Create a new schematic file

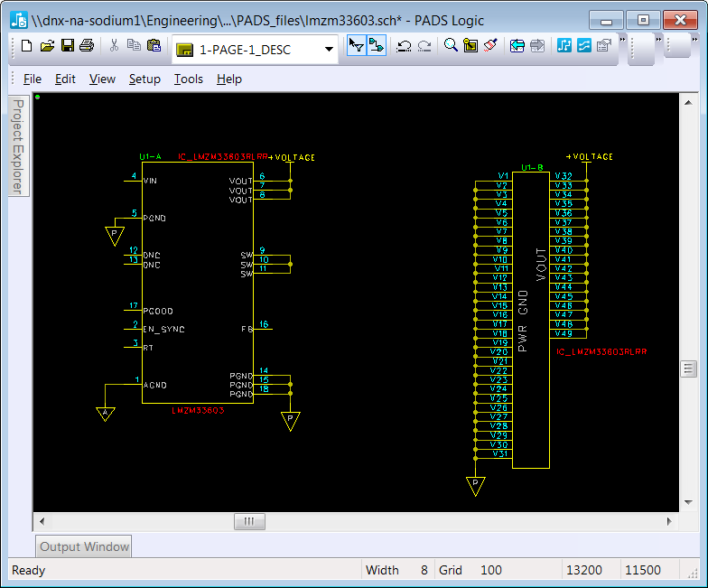tap(27, 45)
